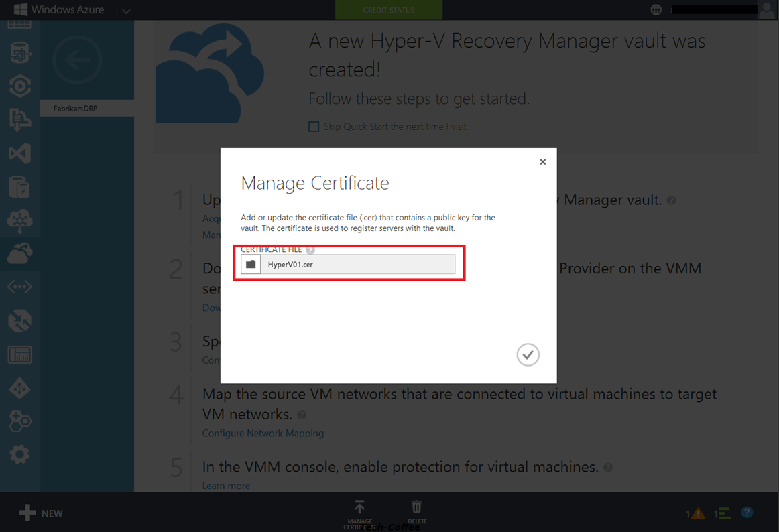Confirm with the checkmark button
This screenshot has width=779, height=532.
click(x=528, y=354)
